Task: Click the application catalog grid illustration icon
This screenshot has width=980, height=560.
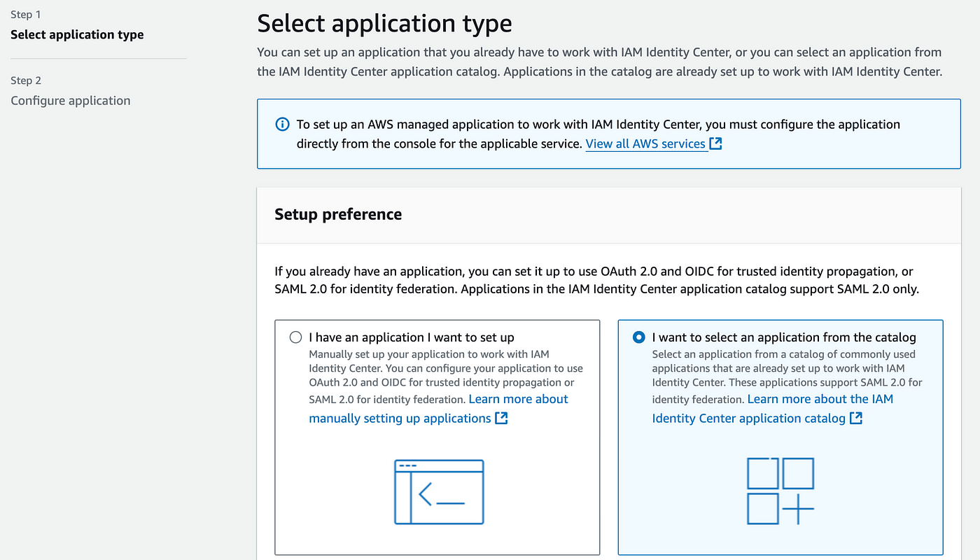Action: (x=780, y=491)
